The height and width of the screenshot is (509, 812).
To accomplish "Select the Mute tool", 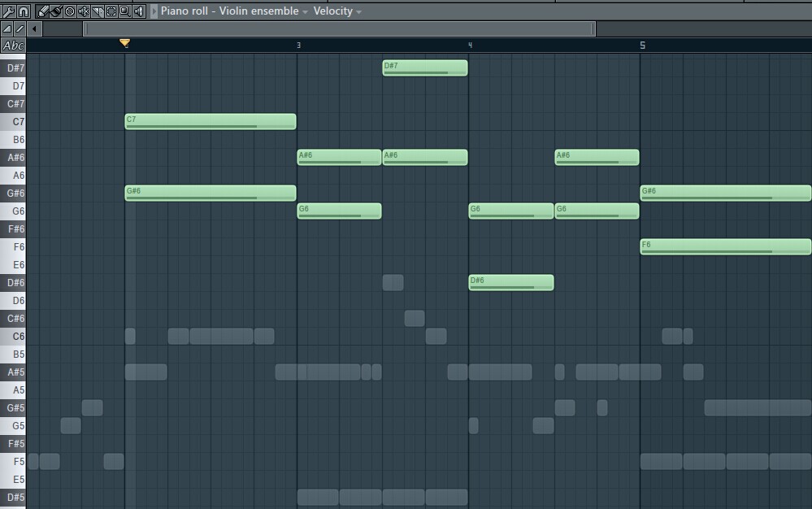I will [x=84, y=11].
